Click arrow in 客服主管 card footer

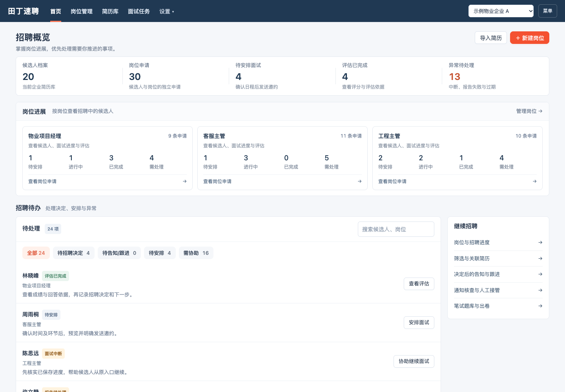(360, 181)
